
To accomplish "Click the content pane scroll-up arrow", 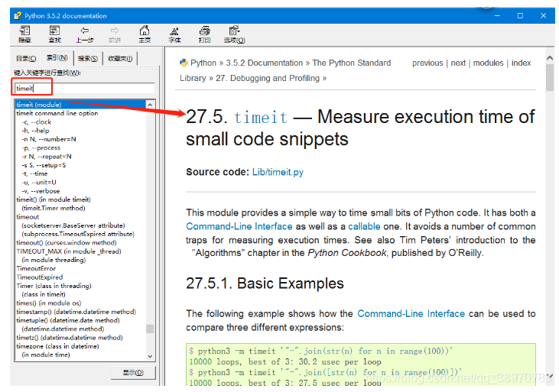I will tap(550, 58).
